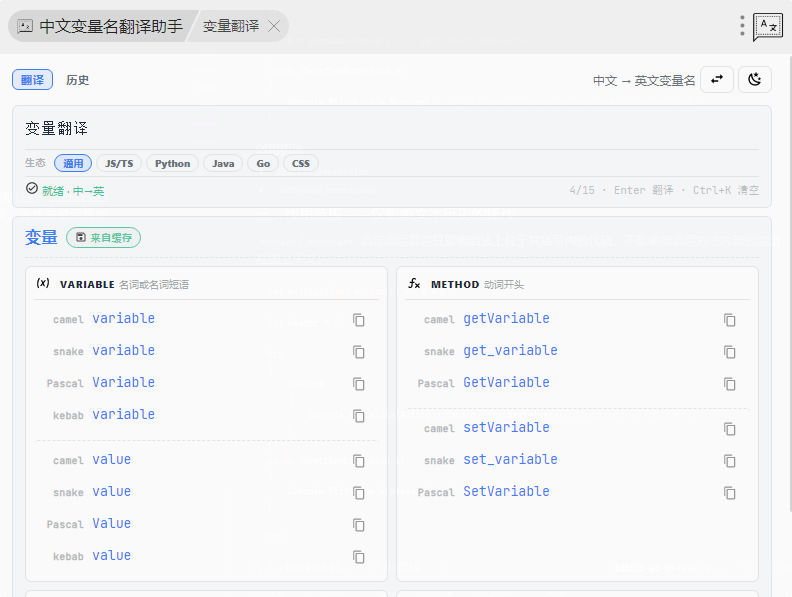Click the 'getVariable' result text

[x=506, y=319]
